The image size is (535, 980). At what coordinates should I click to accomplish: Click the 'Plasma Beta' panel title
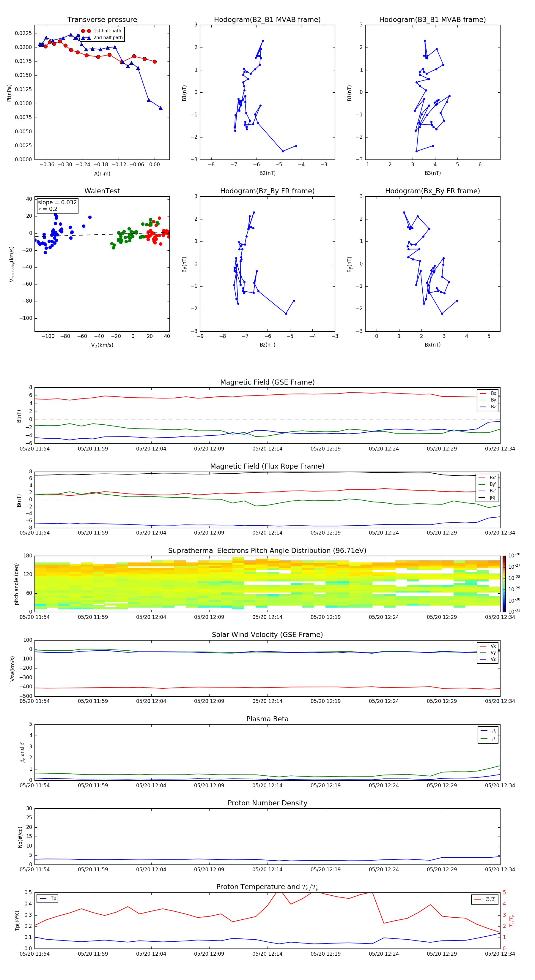click(x=267, y=719)
